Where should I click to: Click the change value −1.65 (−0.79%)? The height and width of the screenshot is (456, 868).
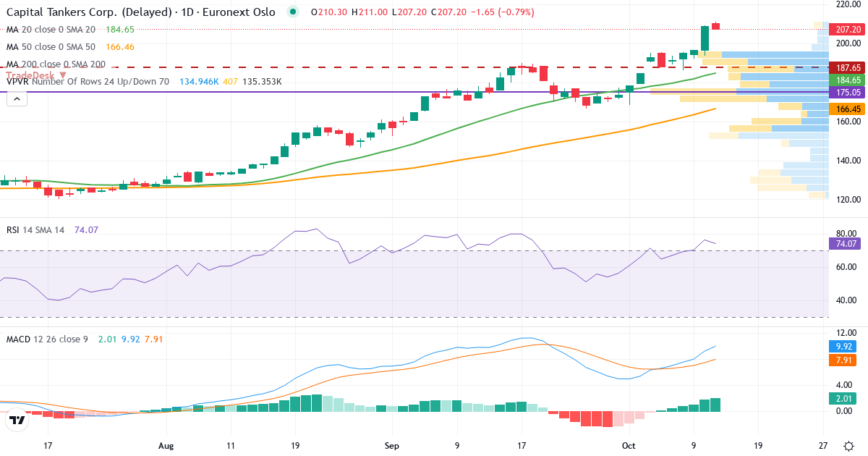click(502, 12)
